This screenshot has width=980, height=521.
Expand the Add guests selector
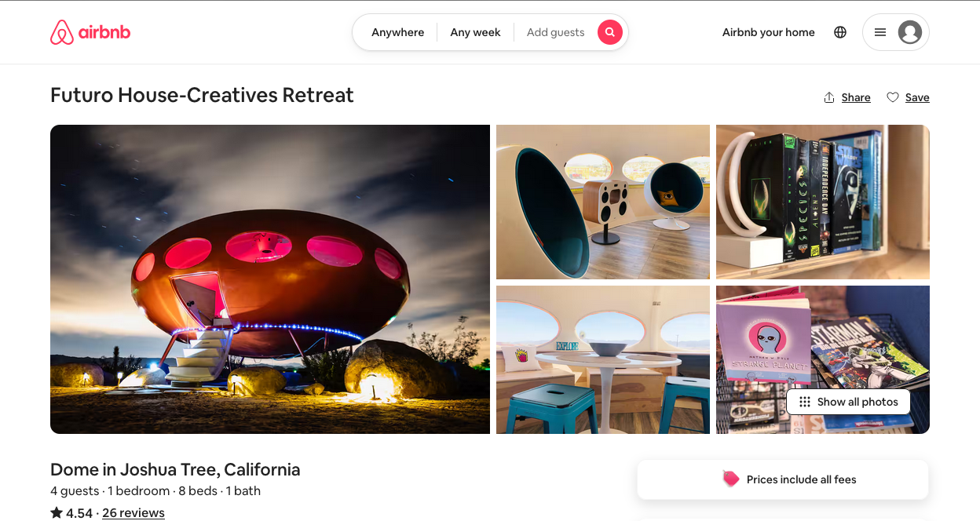click(556, 32)
